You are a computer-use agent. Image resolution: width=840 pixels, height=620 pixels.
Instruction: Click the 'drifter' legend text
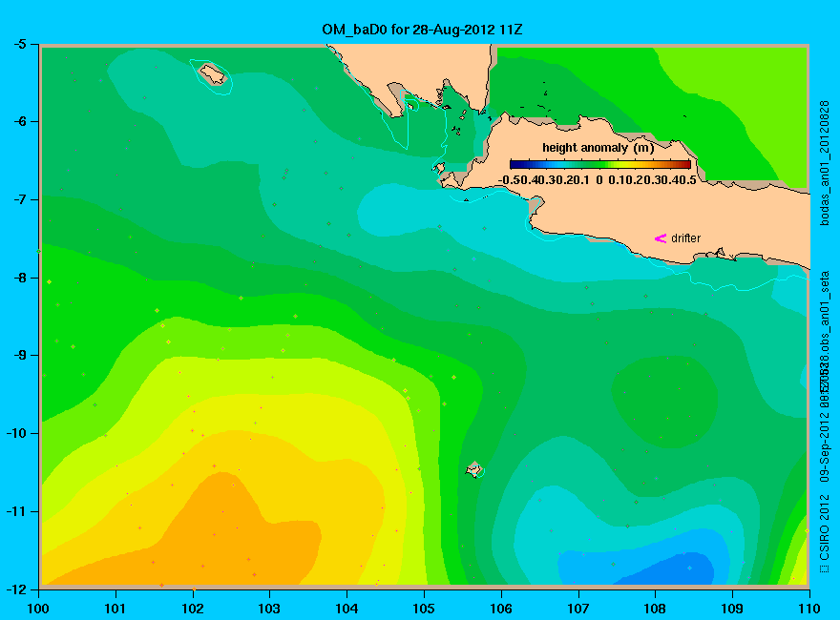[x=685, y=238]
